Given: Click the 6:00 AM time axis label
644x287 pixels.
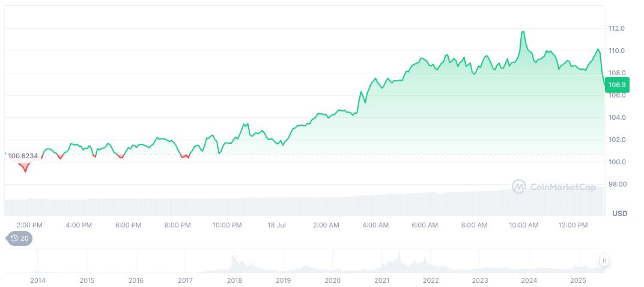Looking at the screenshot, I should click(425, 225).
